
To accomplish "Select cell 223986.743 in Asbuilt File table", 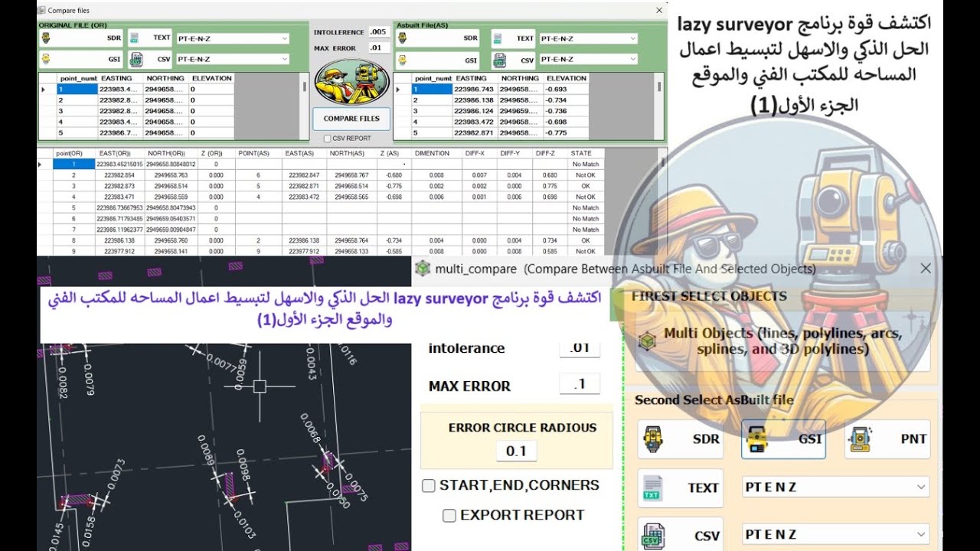I will click(x=474, y=89).
